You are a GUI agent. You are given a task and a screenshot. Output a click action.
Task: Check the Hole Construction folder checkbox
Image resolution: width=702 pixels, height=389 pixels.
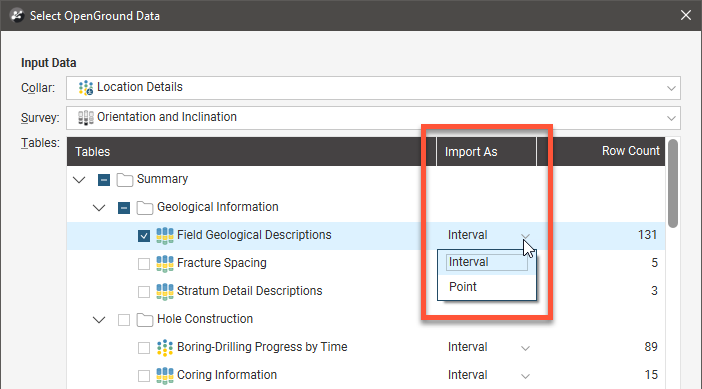124,320
